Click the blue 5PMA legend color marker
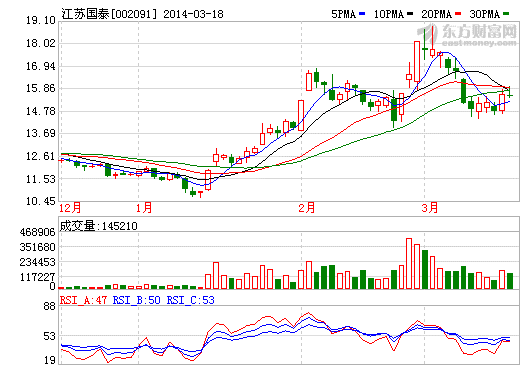The height and width of the screenshot is (365, 520). coord(362,14)
